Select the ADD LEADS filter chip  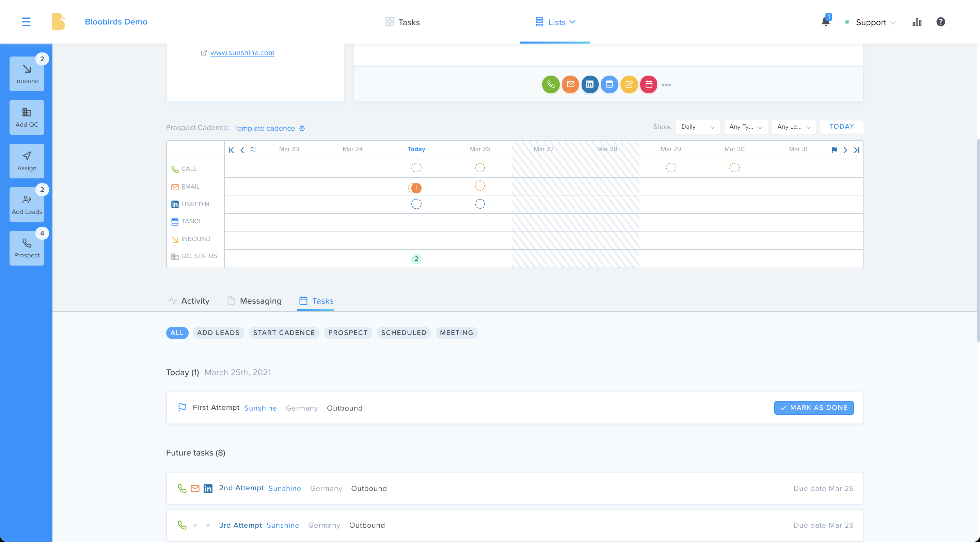[x=218, y=333]
